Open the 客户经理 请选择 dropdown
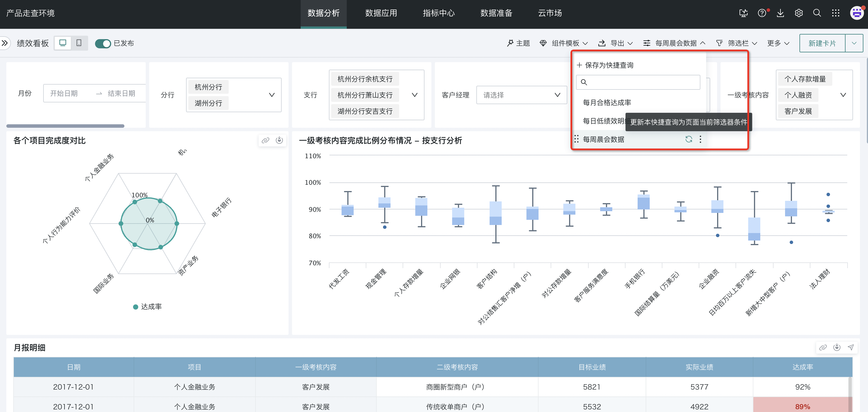 [x=521, y=95]
